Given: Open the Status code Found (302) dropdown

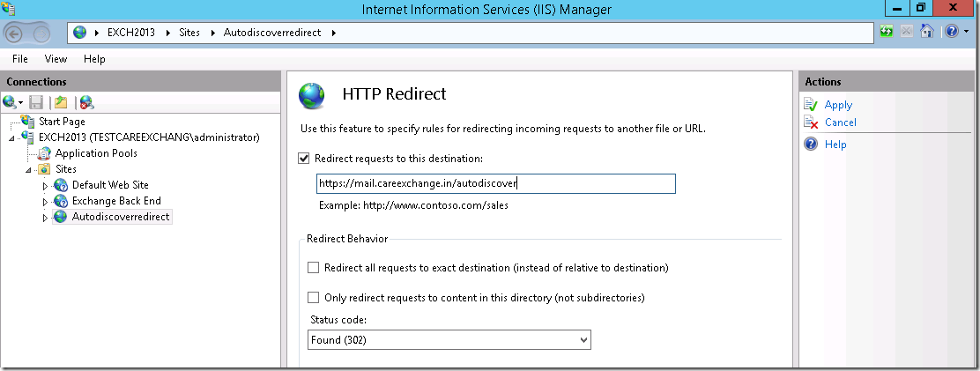Looking at the screenshot, I should click(x=450, y=340).
